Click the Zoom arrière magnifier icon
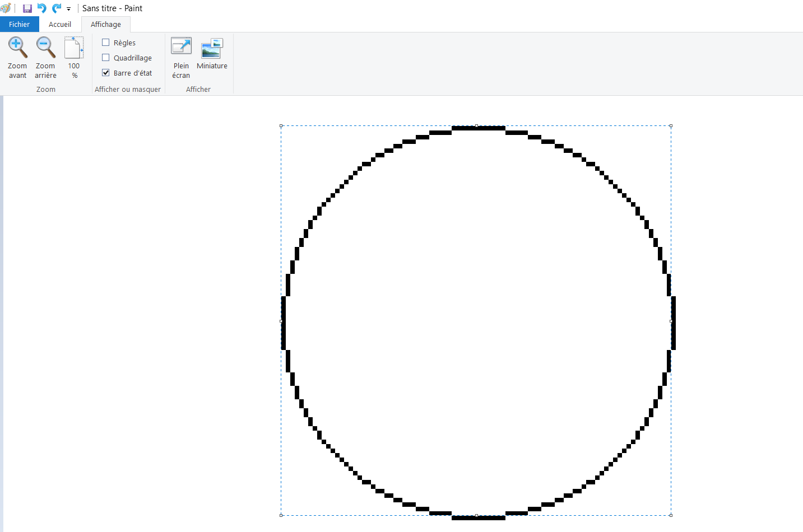This screenshot has height=532, width=803. click(45, 48)
